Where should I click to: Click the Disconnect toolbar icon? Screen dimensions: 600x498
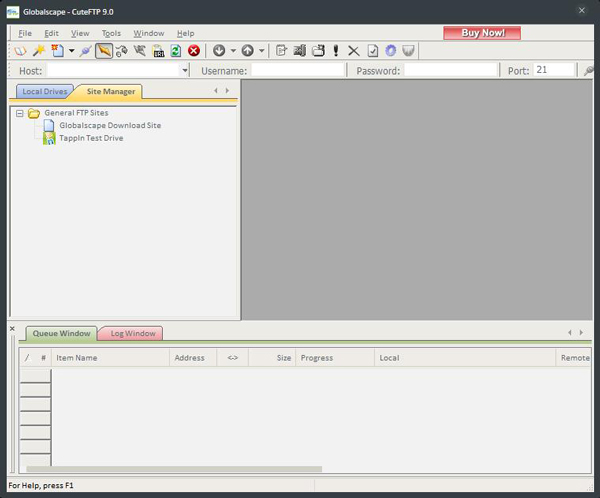pos(140,51)
